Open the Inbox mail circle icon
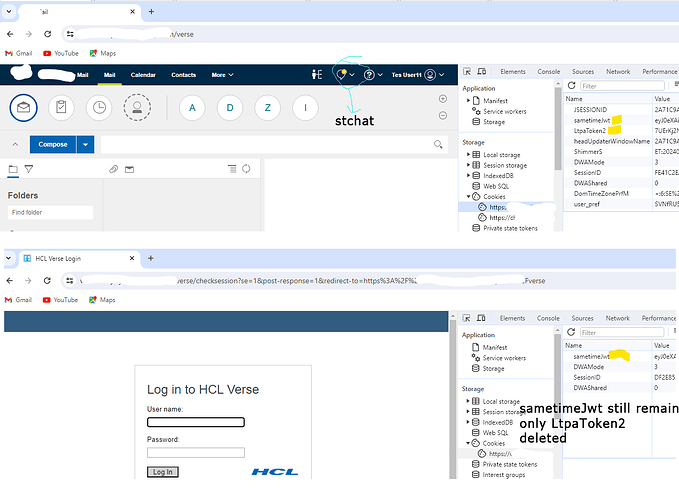Screen dimensions: 679x500 tap(23, 107)
